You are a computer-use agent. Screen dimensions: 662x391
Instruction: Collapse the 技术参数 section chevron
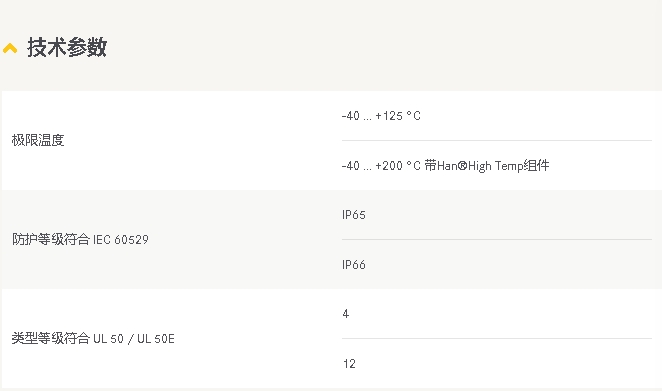[x=10, y=48]
